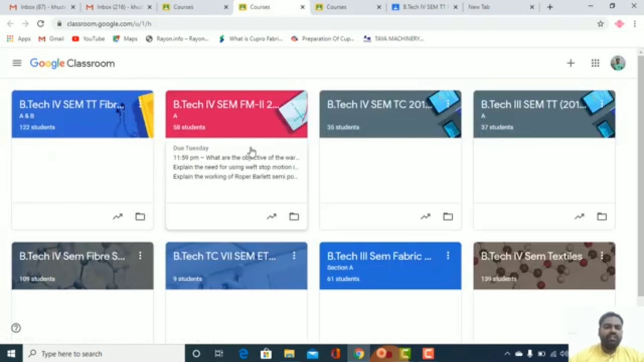
Task: Open File Explorer from the taskbar
Action: pyautogui.click(x=289, y=353)
